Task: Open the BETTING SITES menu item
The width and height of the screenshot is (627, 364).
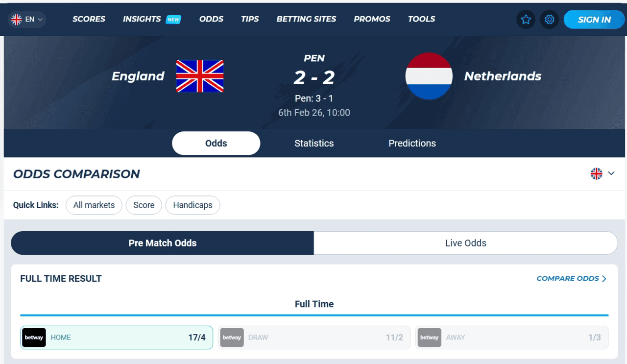Action: click(306, 19)
